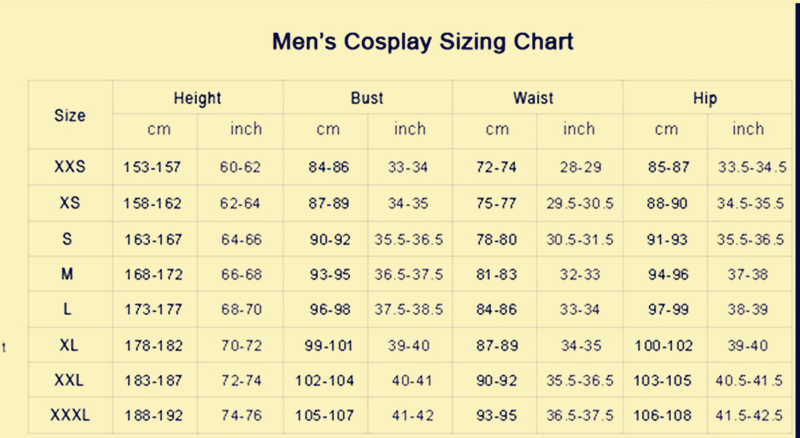
Task: Select the Waist column header
Action: [533, 98]
